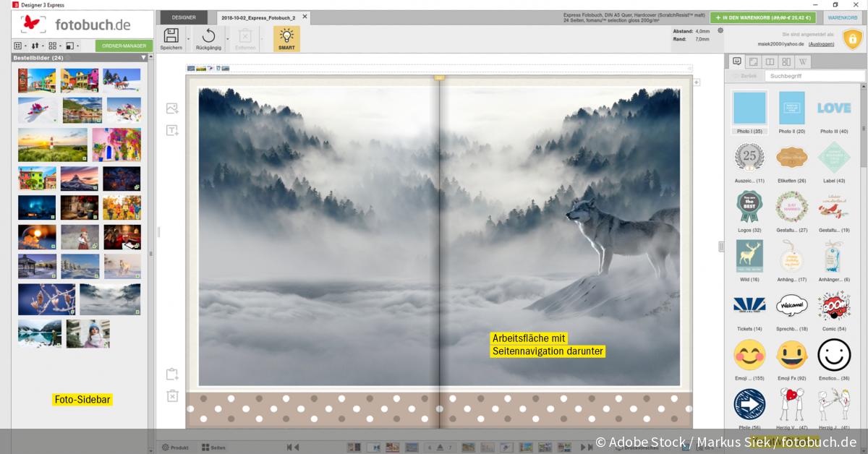Open the Photo III (40) LOVE category
This screenshot has width=868, height=454.
[833, 113]
